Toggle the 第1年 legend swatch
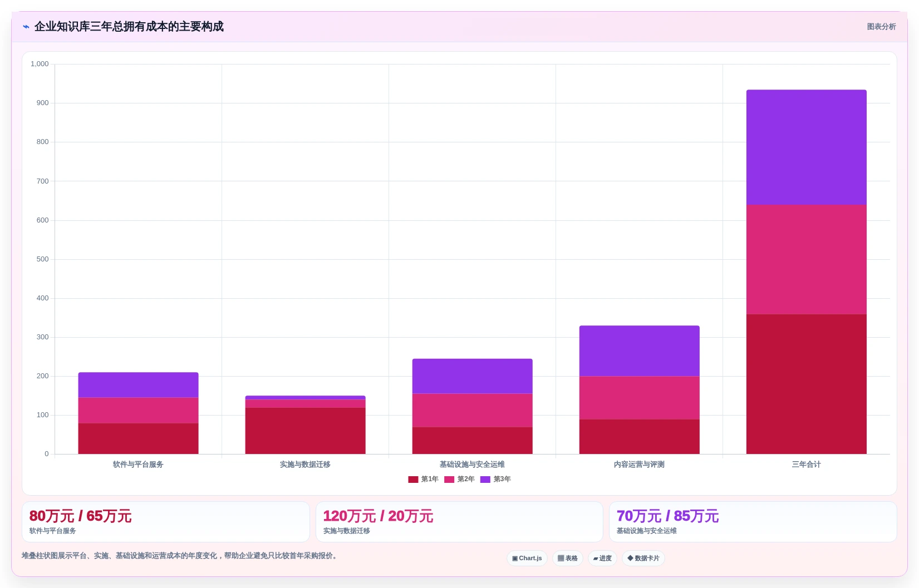The height and width of the screenshot is (588, 919). tap(413, 480)
